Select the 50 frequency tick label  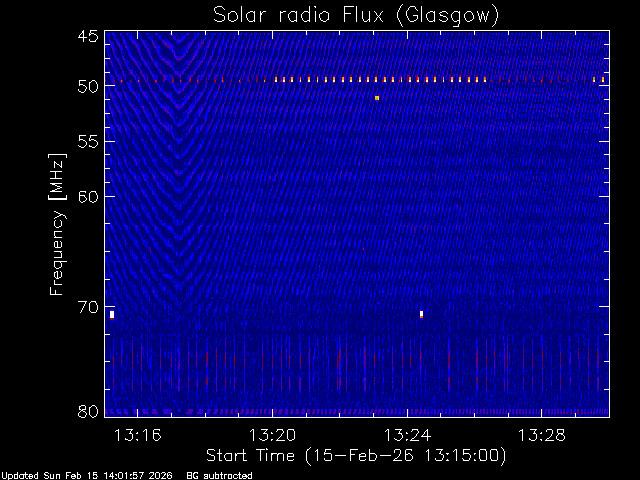coord(88,86)
